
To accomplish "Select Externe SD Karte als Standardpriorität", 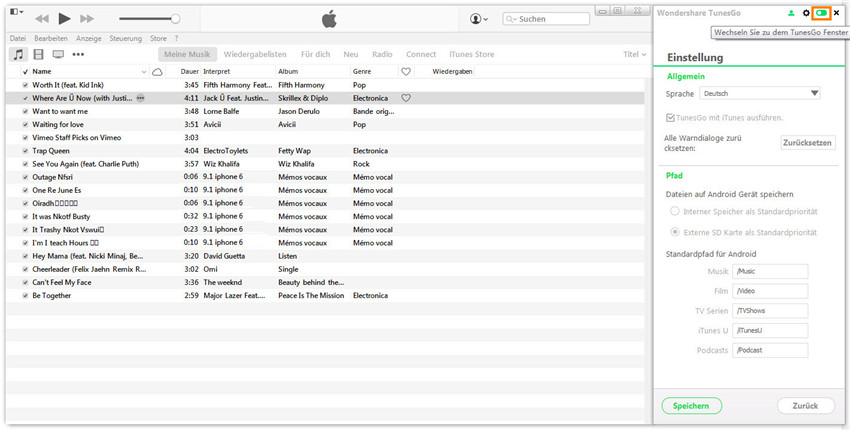I will pyautogui.click(x=675, y=232).
